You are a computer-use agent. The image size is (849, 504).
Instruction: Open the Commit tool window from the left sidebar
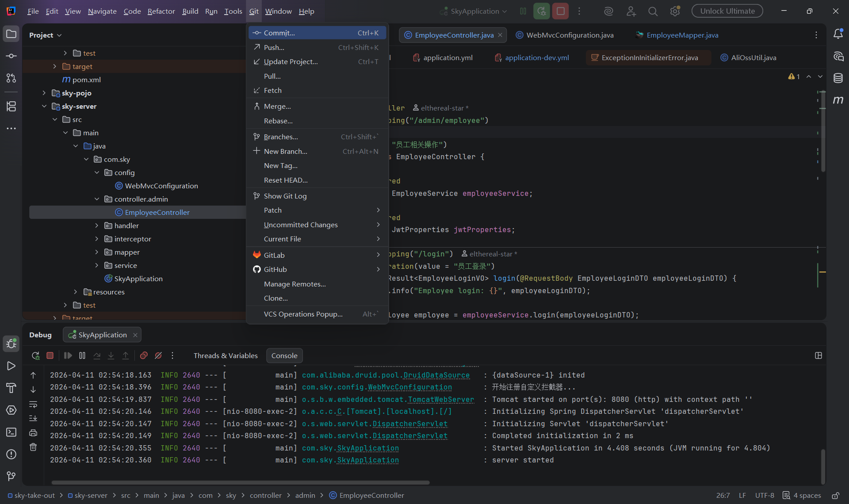[x=11, y=56]
